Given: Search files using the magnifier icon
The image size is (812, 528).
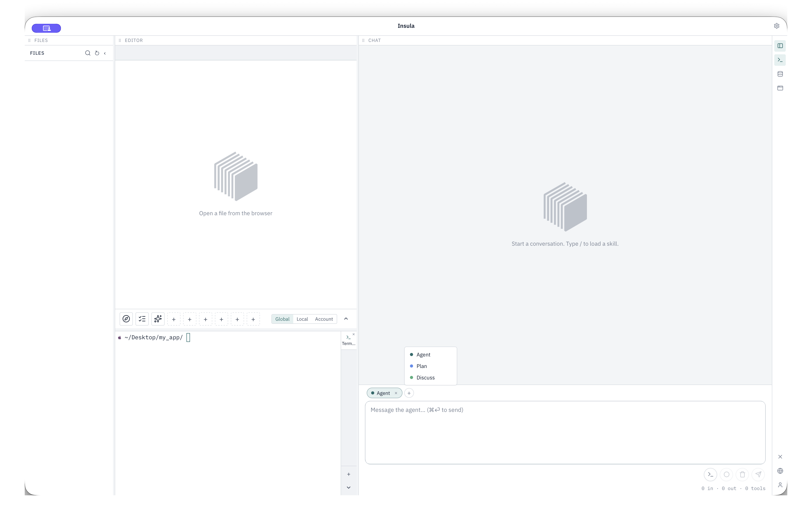Looking at the screenshot, I should [x=88, y=53].
